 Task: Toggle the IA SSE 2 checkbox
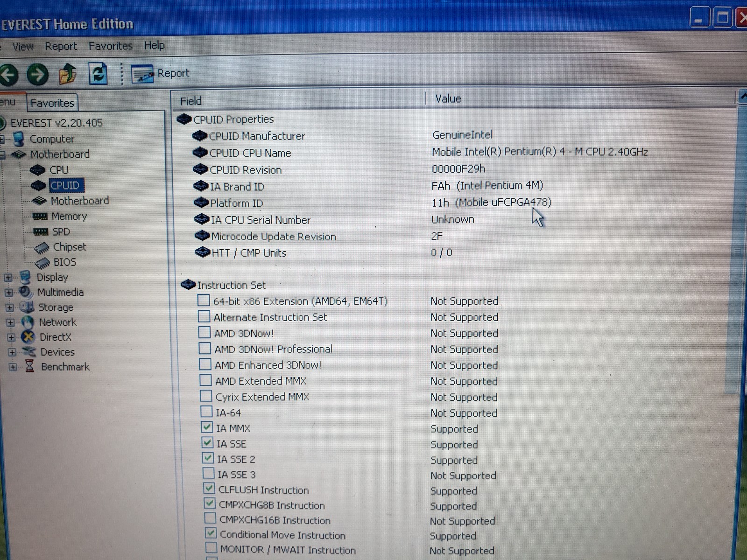(208, 458)
